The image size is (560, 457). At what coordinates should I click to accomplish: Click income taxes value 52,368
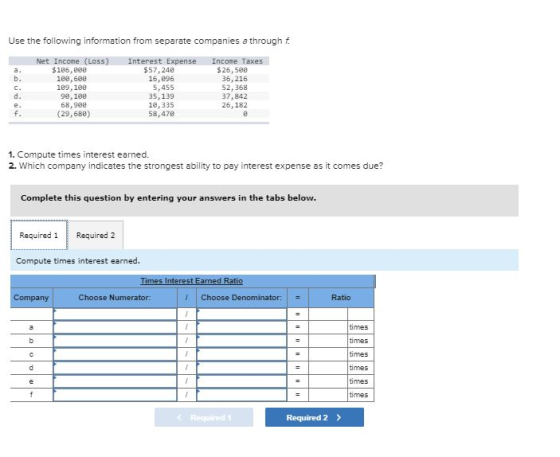235,87
